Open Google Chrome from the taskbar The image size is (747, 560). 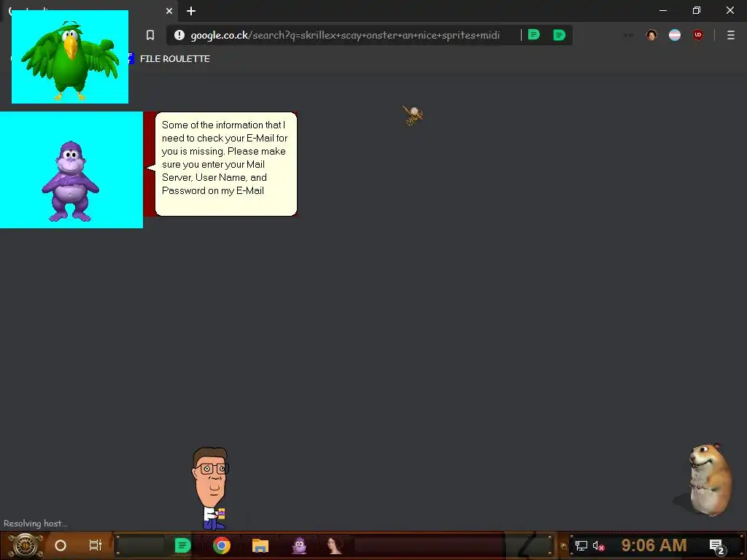pos(222,545)
